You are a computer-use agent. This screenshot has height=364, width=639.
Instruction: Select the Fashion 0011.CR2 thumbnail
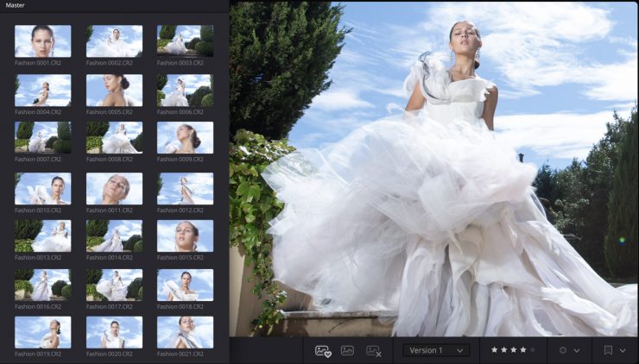click(114, 188)
